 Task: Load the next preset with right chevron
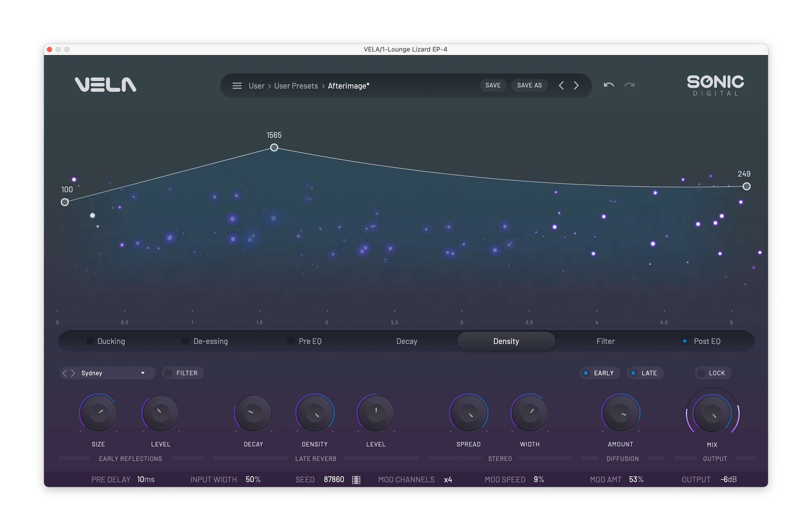point(576,85)
